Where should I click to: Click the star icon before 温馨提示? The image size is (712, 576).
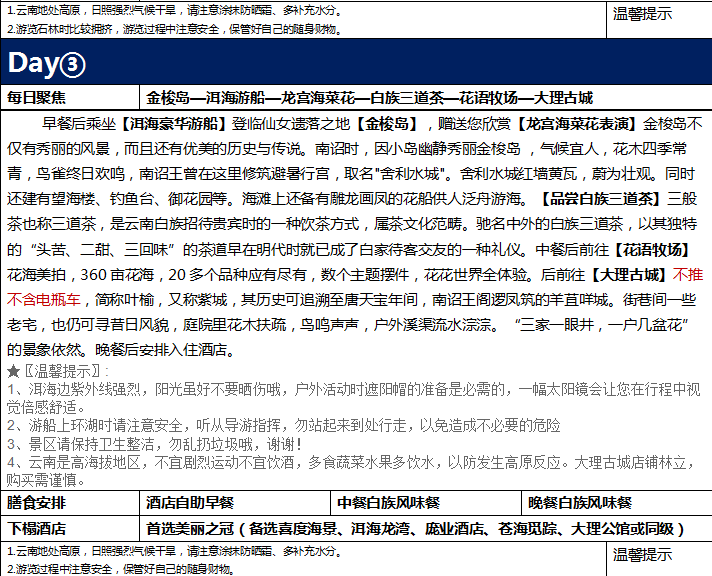point(13,371)
